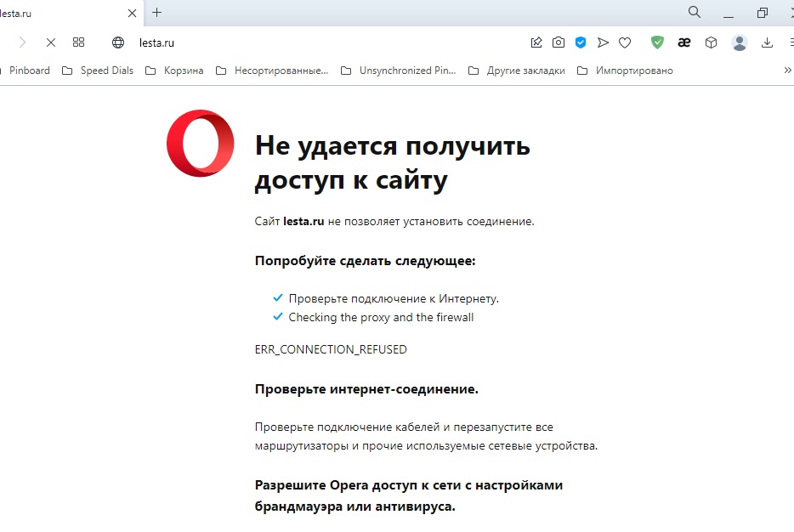Screen dimensions: 794x532
Task: Open the Другие закладки folder
Action: [517, 71]
